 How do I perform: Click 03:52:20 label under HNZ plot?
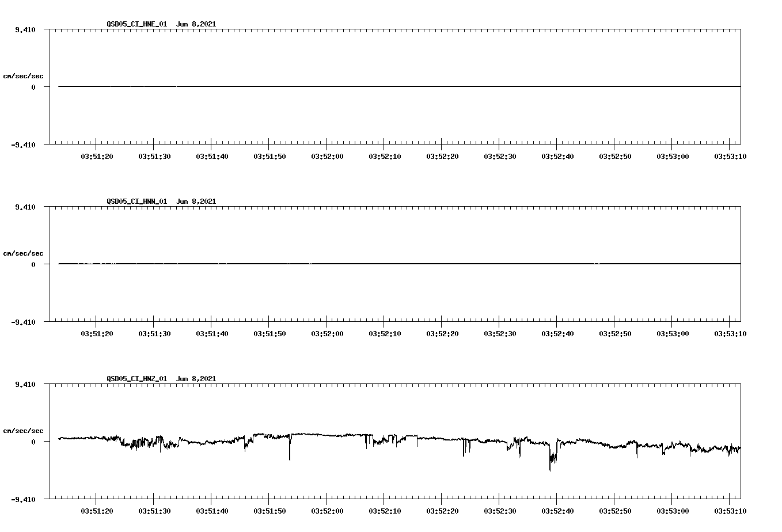(x=442, y=511)
